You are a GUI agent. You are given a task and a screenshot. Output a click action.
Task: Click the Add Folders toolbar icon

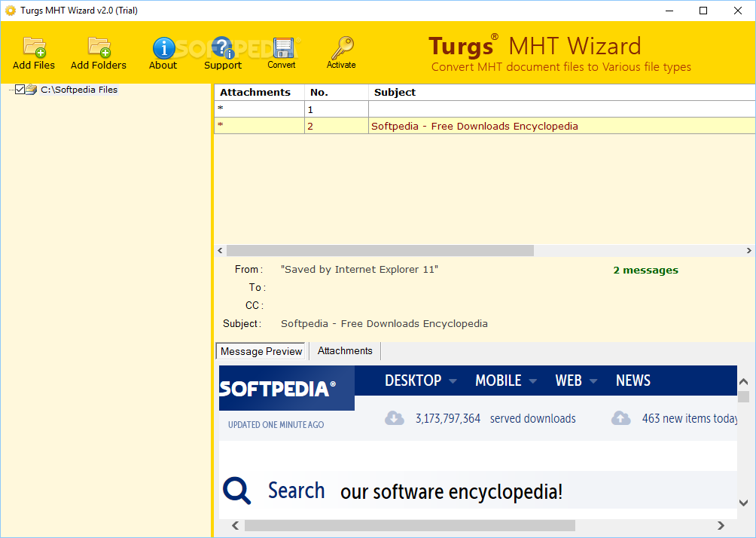tap(99, 47)
